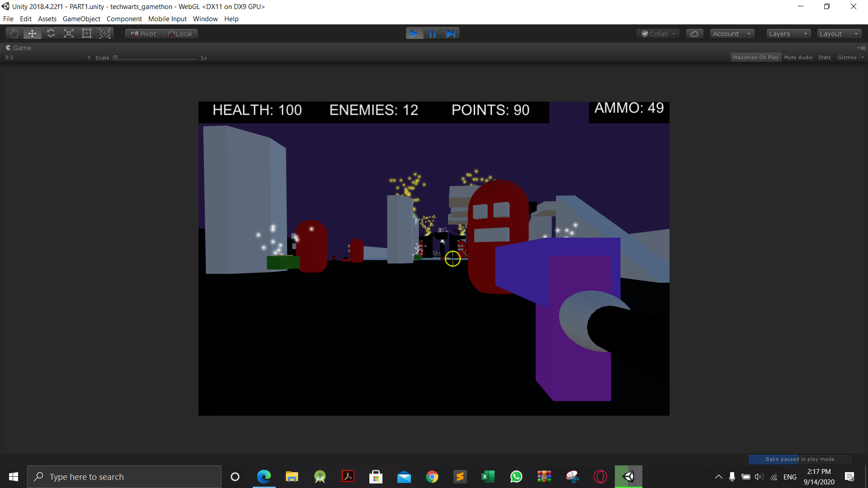Open the Account dropdown button
Viewport: 868px width, 488px height.
coord(731,34)
